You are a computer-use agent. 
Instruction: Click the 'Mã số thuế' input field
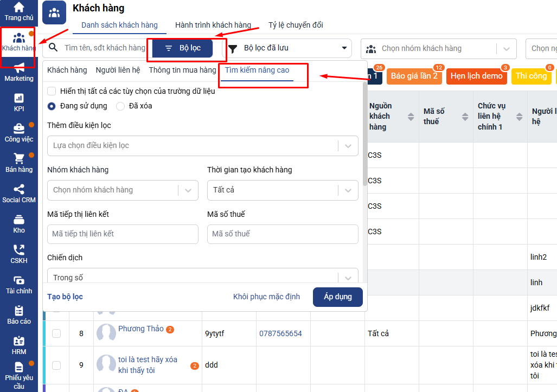(282, 234)
